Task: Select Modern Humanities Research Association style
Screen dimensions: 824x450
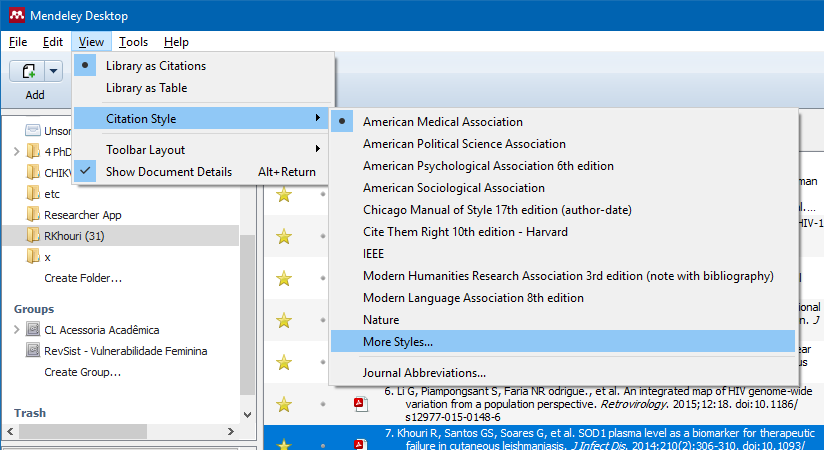Action: [x=563, y=276]
